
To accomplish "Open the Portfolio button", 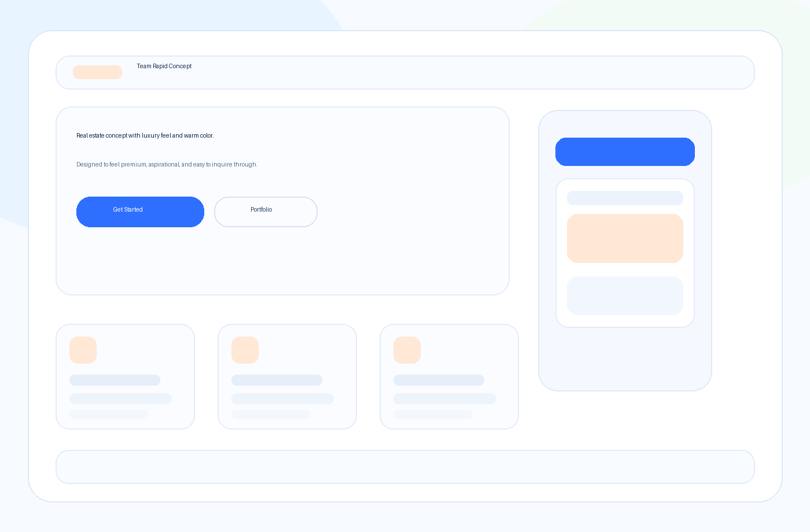I will coord(266,212).
